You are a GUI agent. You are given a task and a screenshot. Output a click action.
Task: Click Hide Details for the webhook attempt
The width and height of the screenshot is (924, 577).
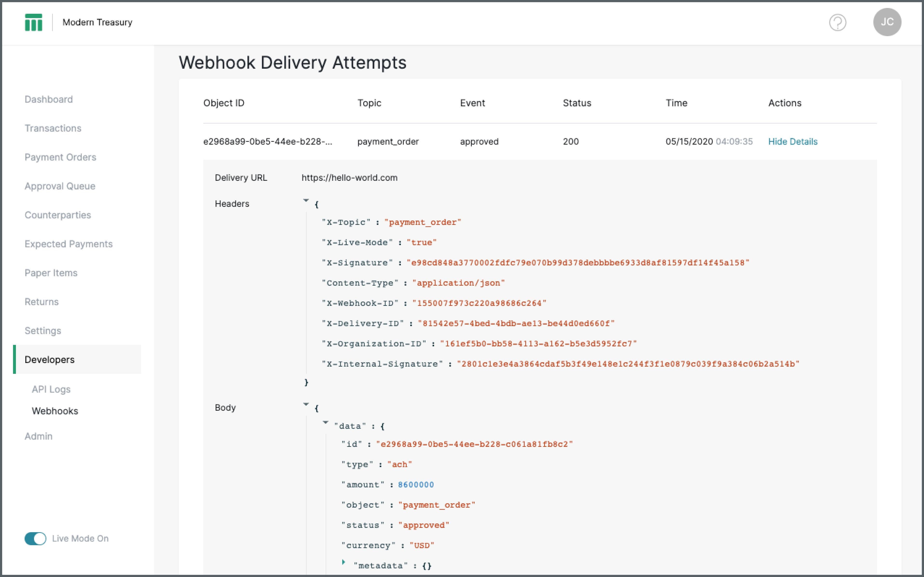[x=793, y=141]
